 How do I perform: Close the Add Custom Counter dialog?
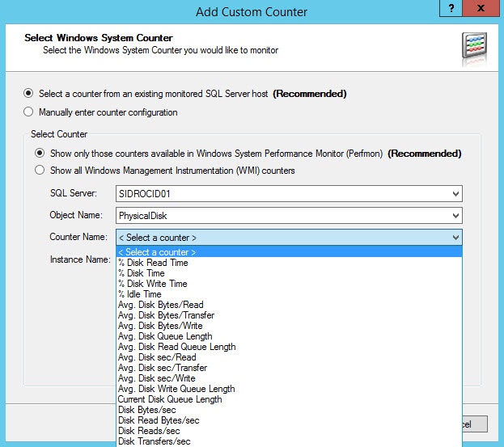481,8
